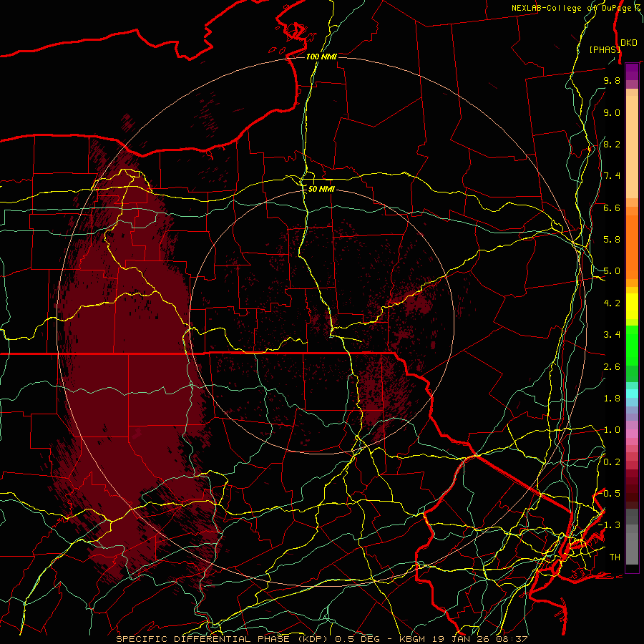Click the 1.0 value on color scale

coord(612,430)
